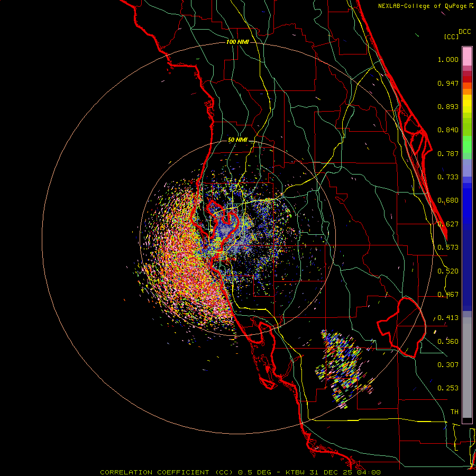Click the 0.307 scale value

pos(448,365)
